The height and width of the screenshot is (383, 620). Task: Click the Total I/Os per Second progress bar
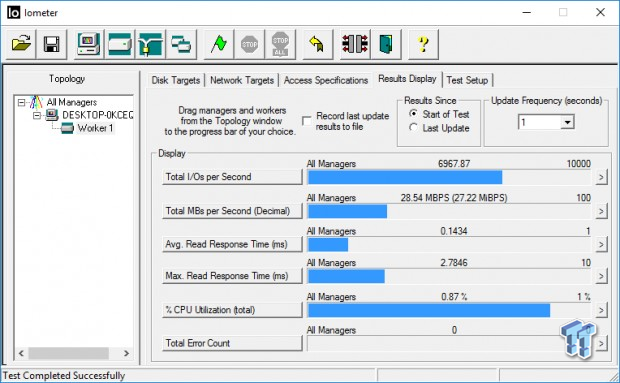[449, 177]
